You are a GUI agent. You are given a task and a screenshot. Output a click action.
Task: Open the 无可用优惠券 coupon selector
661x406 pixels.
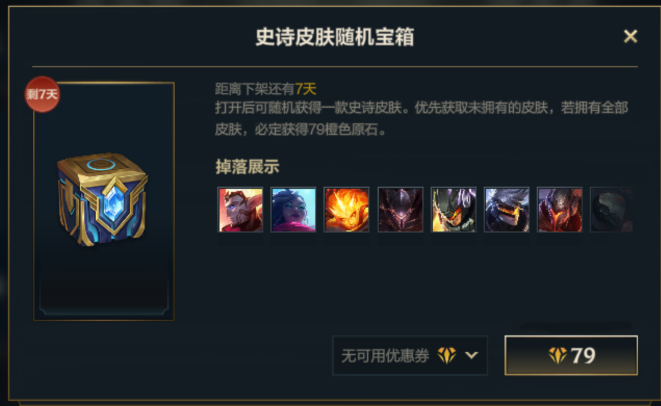(410, 355)
